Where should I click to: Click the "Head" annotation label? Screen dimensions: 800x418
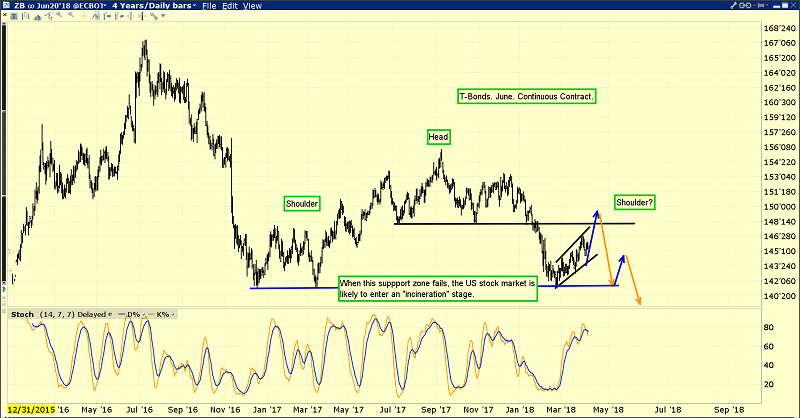coord(438,136)
